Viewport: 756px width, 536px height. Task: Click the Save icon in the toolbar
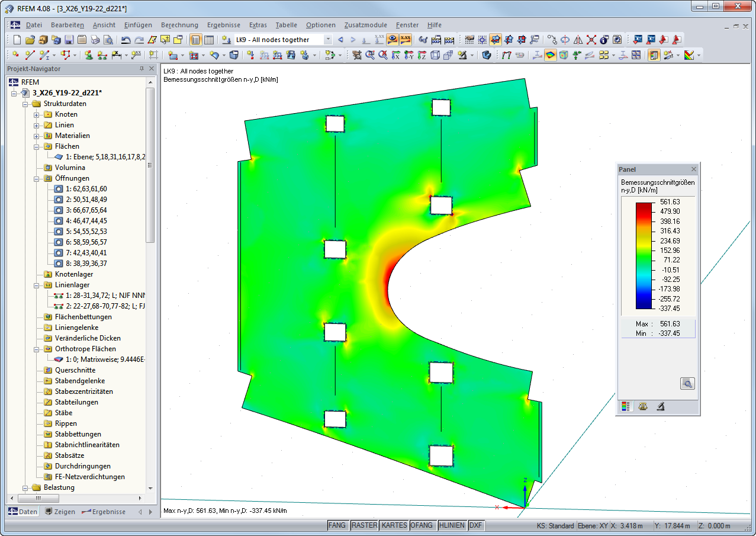[x=68, y=40]
